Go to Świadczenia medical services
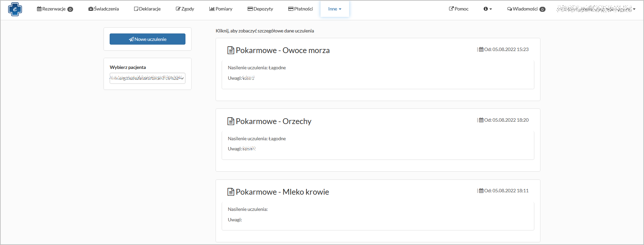Screen dimensions: 644x245 point(104,9)
